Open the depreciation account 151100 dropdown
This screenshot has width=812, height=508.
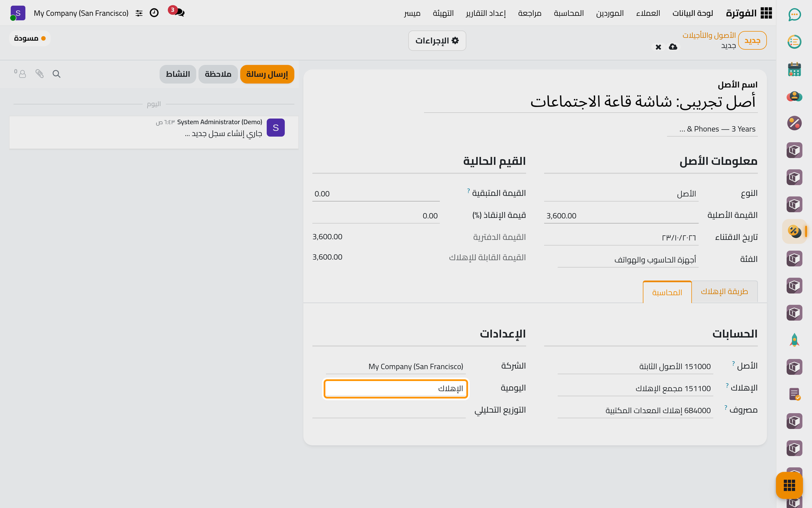(635, 389)
